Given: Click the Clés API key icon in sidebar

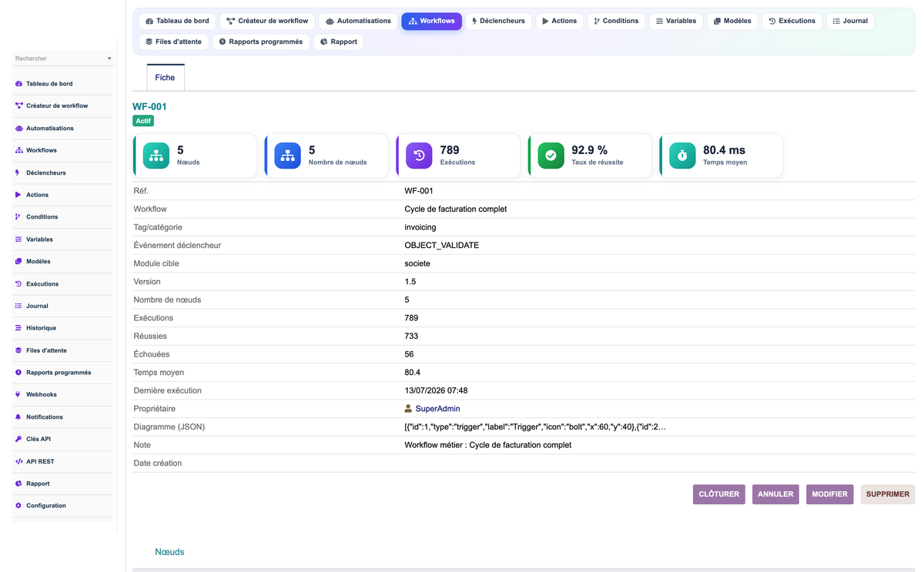Looking at the screenshot, I should [18, 439].
